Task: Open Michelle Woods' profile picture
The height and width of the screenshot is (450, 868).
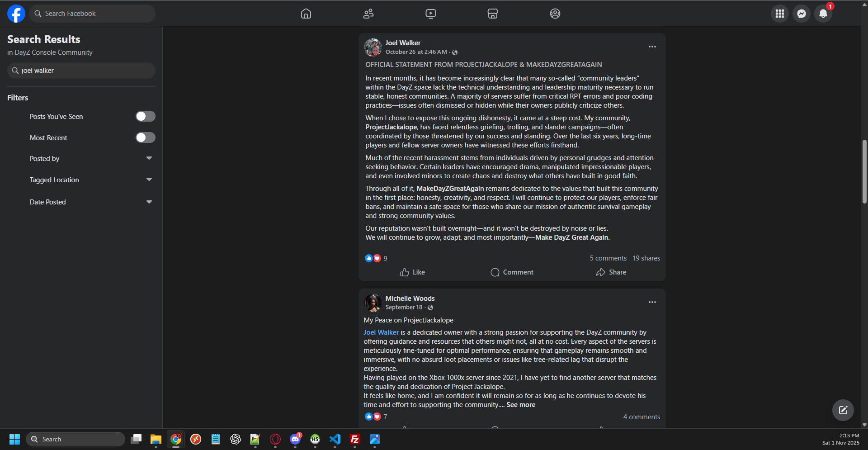Action: [373, 303]
